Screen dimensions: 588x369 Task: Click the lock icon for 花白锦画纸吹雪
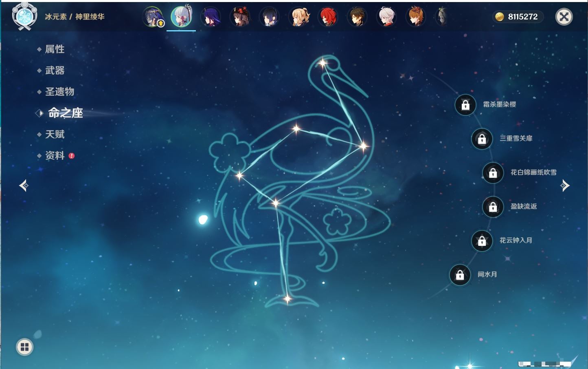493,173
